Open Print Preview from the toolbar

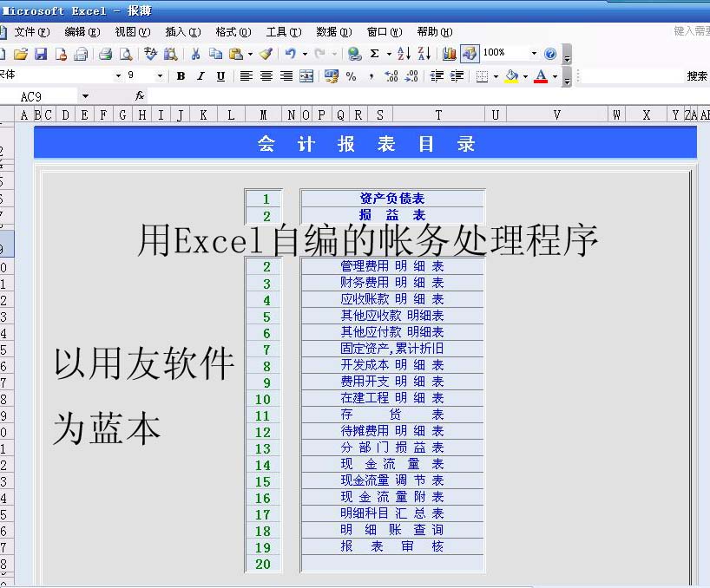click(x=126, y=54)
